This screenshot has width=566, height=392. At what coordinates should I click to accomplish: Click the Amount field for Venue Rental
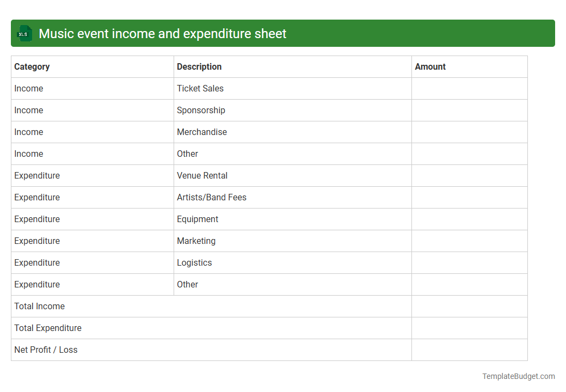(x=469, y=175)
